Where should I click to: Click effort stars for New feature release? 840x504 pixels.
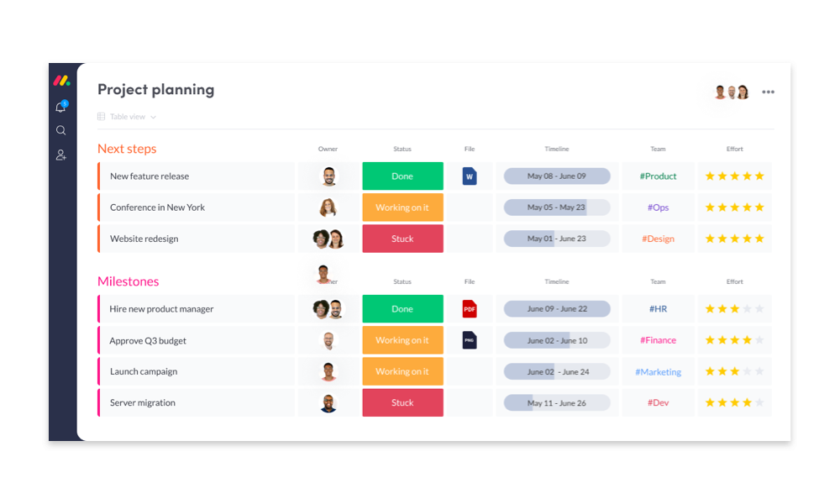pos(734,176)
